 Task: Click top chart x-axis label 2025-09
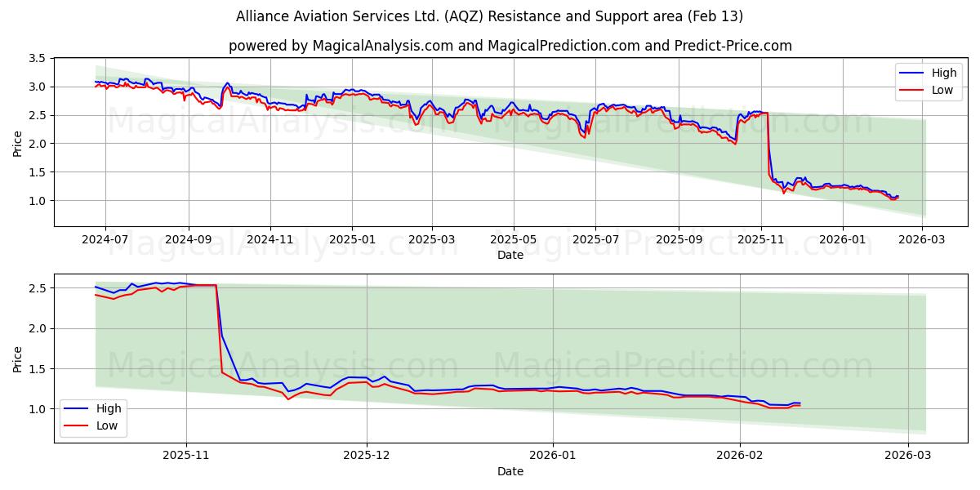coord(678,240)
